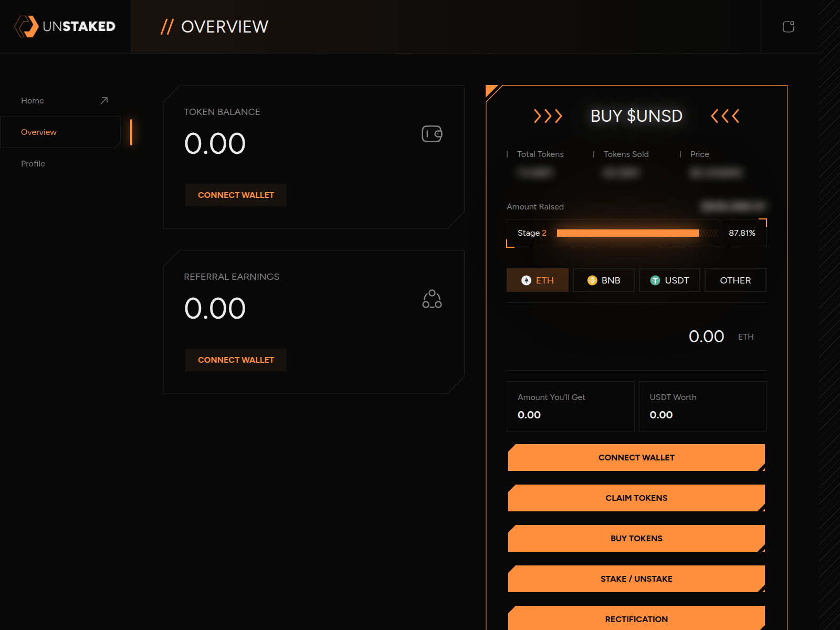Click the Stage 2 progress bar
840x630 pixels.
pyautogui.click(x=637, y=233)
